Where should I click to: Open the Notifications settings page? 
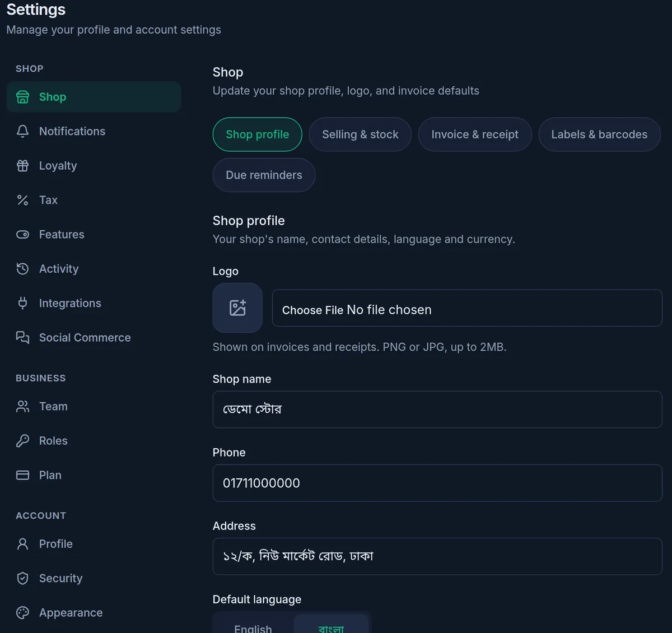(94, 131)
